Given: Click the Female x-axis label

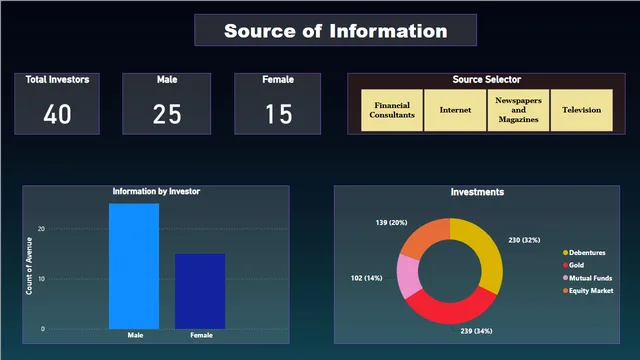Looking at the screenshot, I should [x=201, y=335].
